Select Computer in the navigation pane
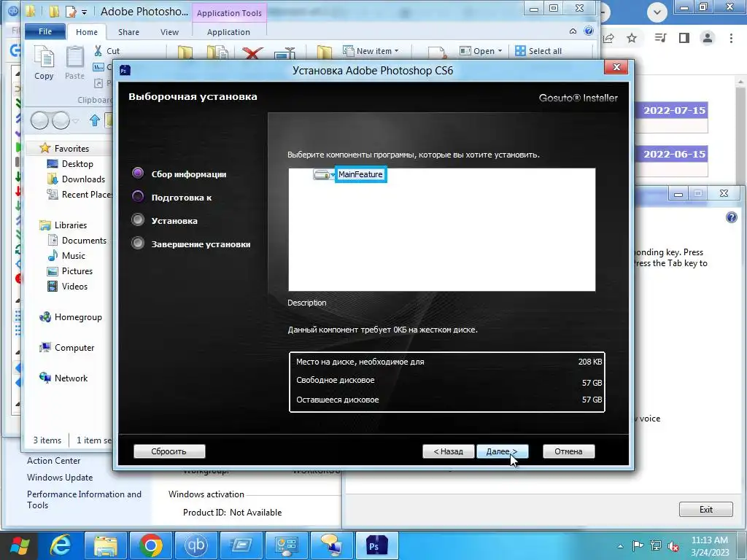The width and height of the screenshot is (747, 560). [74, 348]
